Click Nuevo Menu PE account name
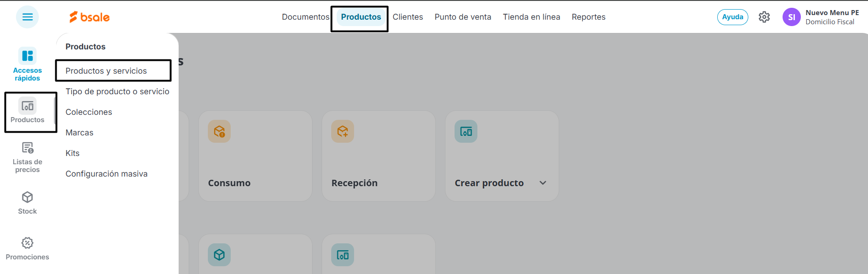Image resolution: width=868 pixels, height=274 pixels. (x=832, y=13)
